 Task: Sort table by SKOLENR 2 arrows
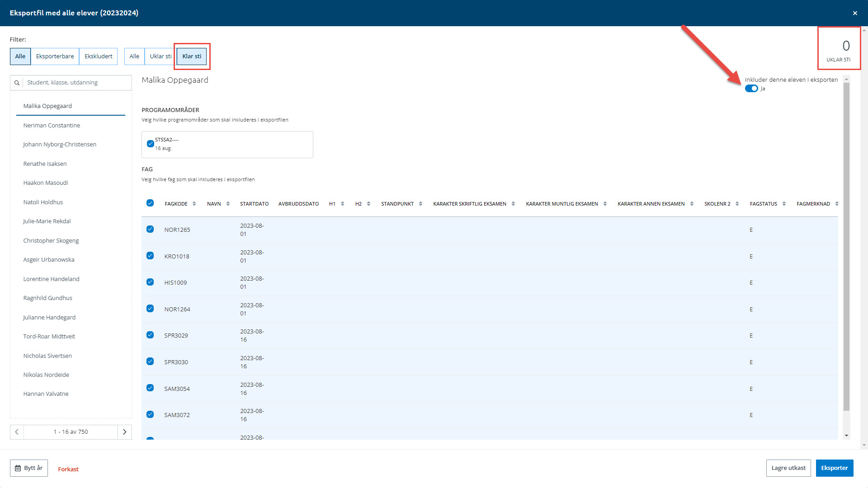(x=737, y=204)
